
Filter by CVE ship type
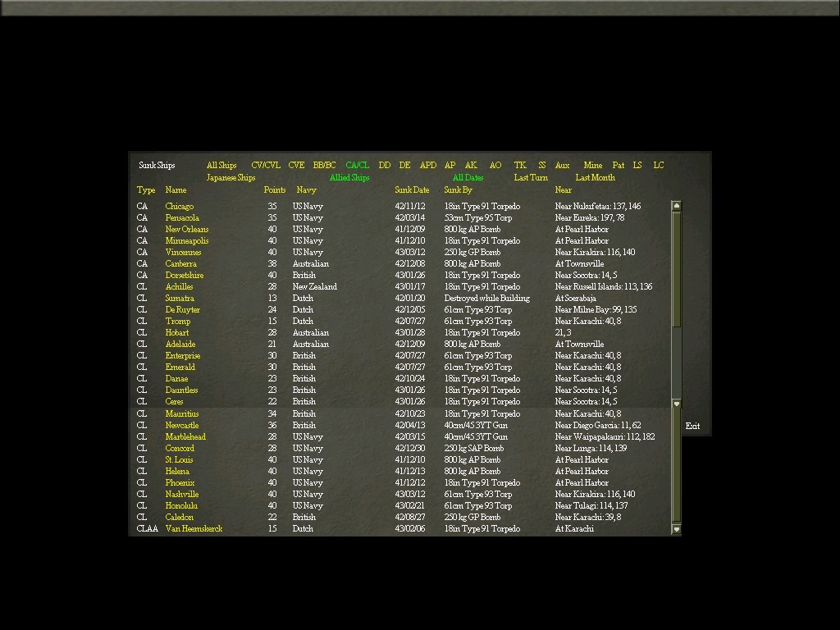coord(296,165)
